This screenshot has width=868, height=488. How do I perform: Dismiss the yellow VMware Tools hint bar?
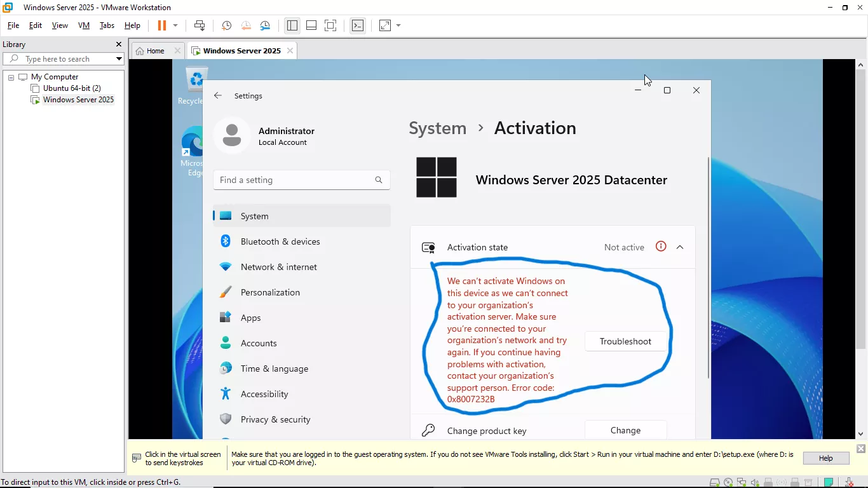[860, 449]
